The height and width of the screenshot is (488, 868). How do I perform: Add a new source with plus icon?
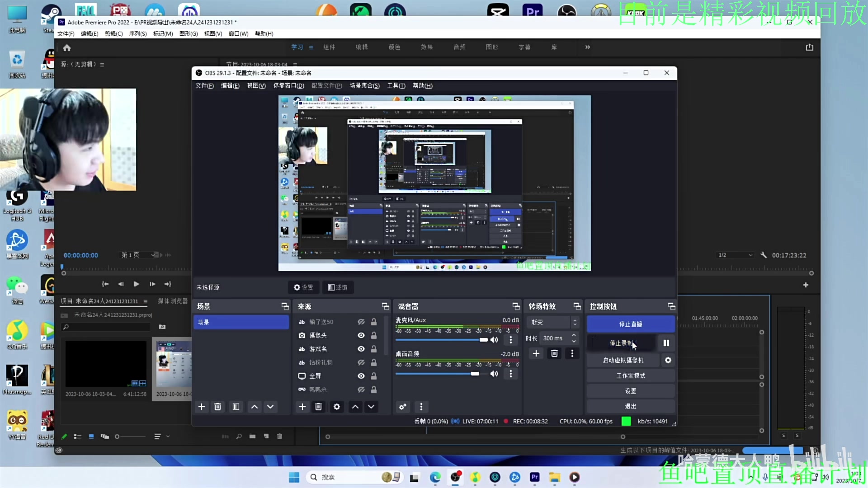(x=302, y=407)
